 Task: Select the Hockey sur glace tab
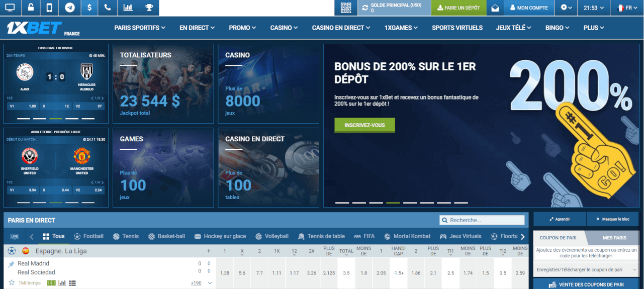point(220,236)
